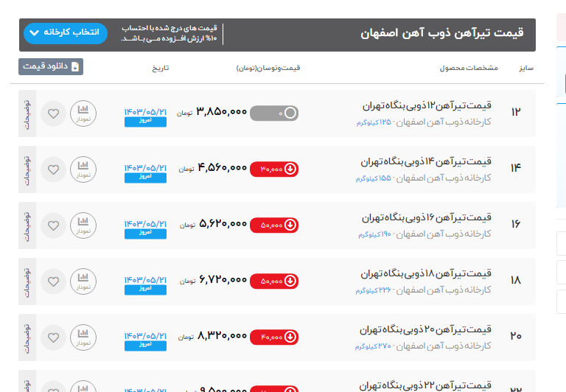Click the gray zero-change indicator for size 12
The image size is (566, 392).
274,113
